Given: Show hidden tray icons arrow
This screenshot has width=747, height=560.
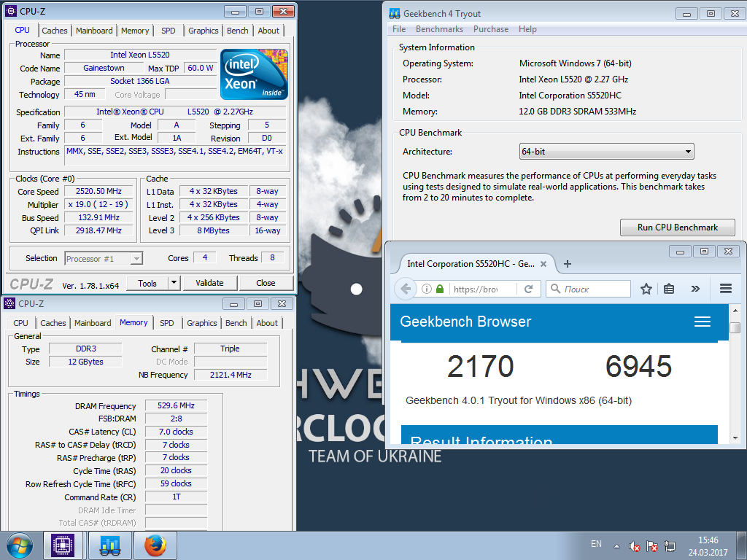Looking at the screenshot, I should (x=616, y=546).
